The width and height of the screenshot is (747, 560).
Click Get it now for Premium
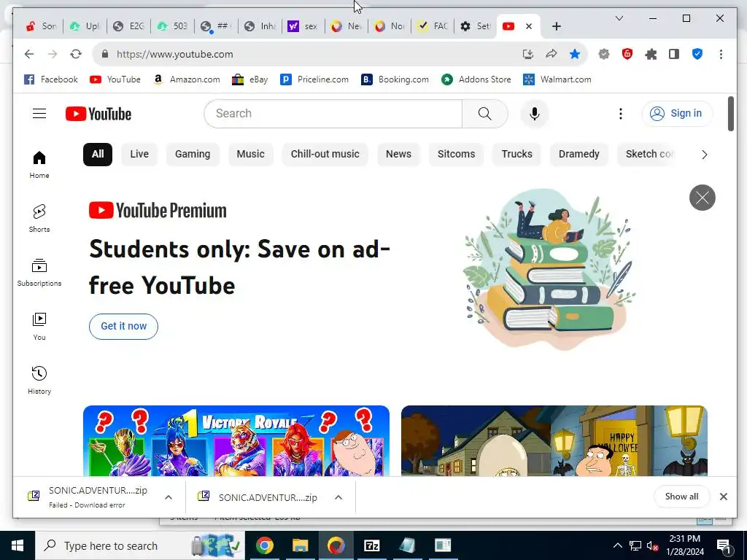[x=123, y=326]
